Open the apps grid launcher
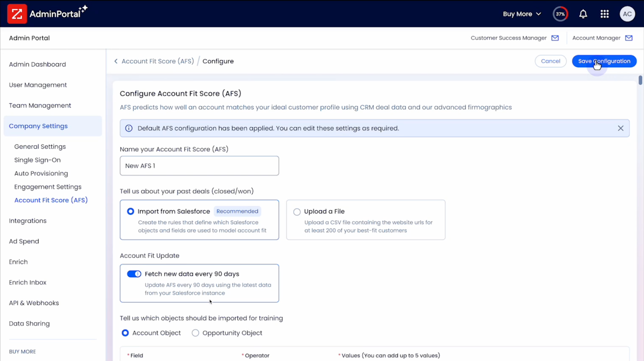 point(605,14)
